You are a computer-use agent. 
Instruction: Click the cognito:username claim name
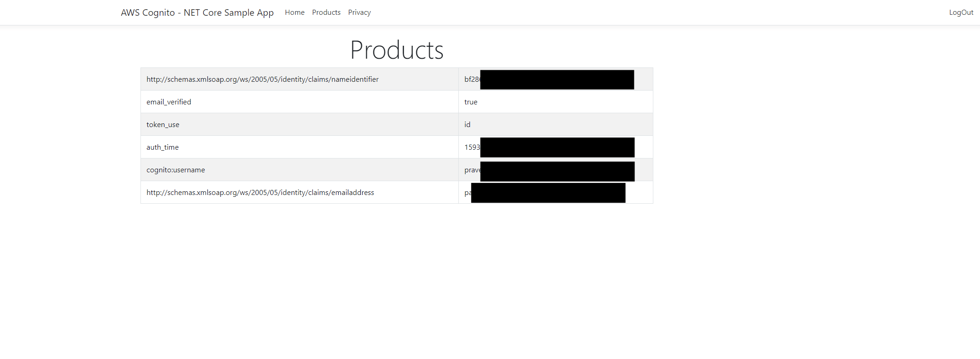(176, 170)
